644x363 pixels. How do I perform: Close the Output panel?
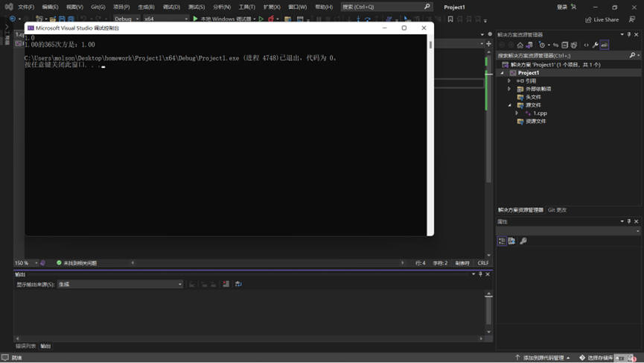pos(488,274)
